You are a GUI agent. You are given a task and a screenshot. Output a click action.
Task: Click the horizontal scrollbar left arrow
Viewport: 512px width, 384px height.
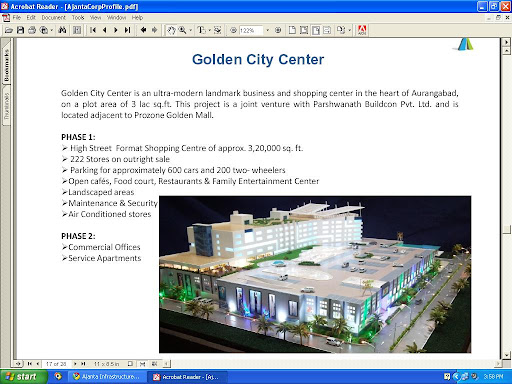167,364
